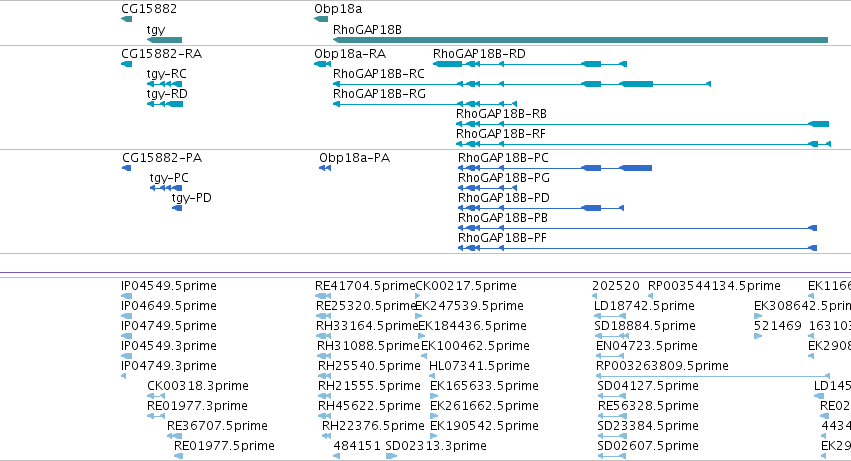Screen dimensions: 851x461
Task: Click the IP04549.5prime EST label
Action: click(x=169, y=286)
